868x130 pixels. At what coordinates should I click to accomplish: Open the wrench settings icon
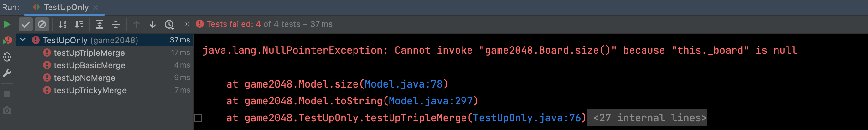[x=7, y=73]
